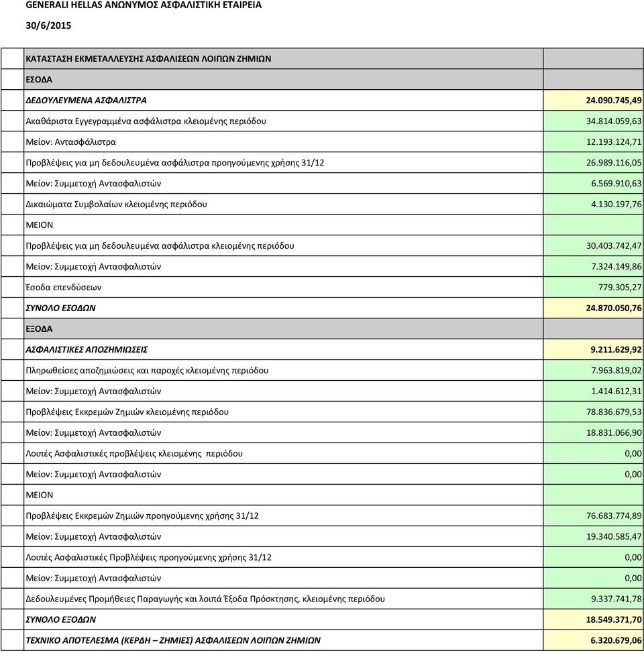
Task: Select the cell '34.814.059,63'
Action: click(x=614, y=121)
